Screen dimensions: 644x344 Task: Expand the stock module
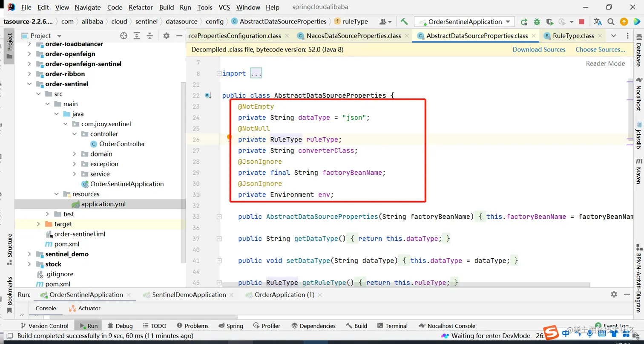pyautogui.click(x=29, y=264)
